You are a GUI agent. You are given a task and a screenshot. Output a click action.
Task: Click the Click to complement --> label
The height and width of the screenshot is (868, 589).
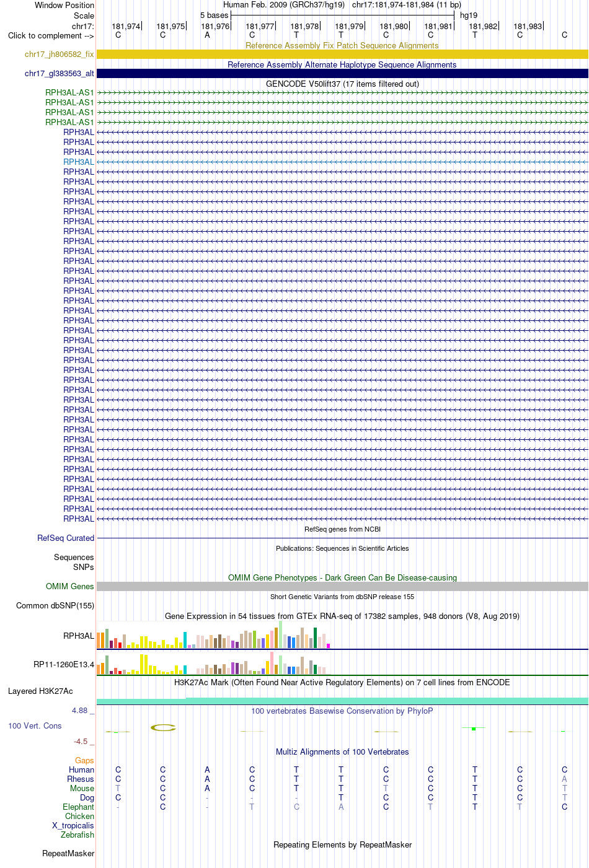(x=51, y=36)
